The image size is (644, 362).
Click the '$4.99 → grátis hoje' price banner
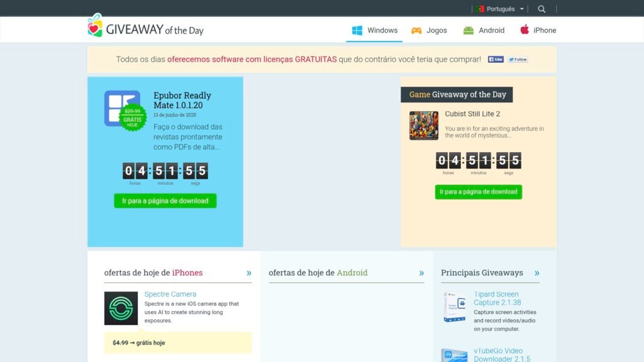click(x=178, y=343)
